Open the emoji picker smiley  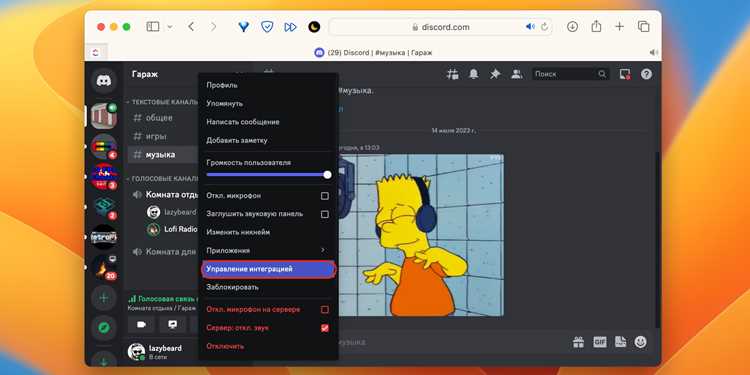tap(640, 342)
